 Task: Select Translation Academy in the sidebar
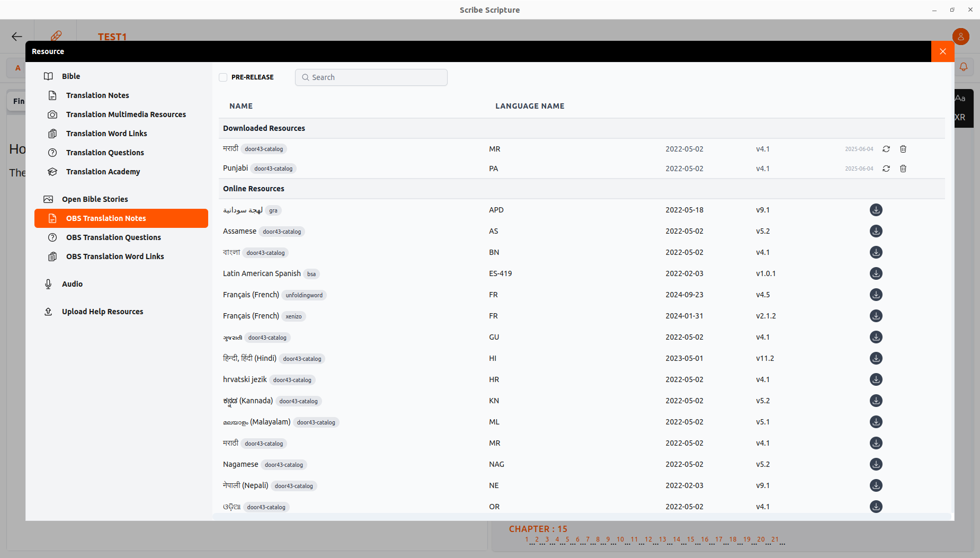103,172
